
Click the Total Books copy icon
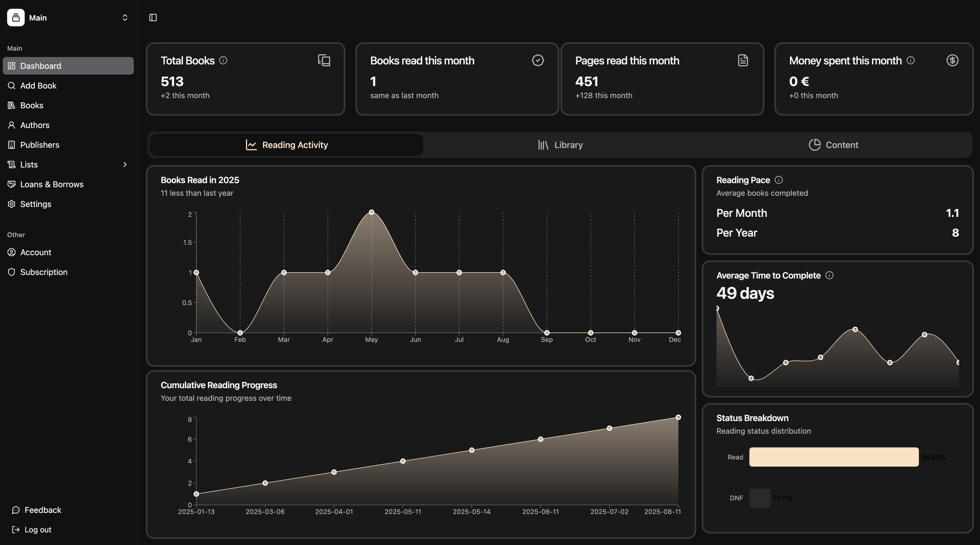pos(324,61)
